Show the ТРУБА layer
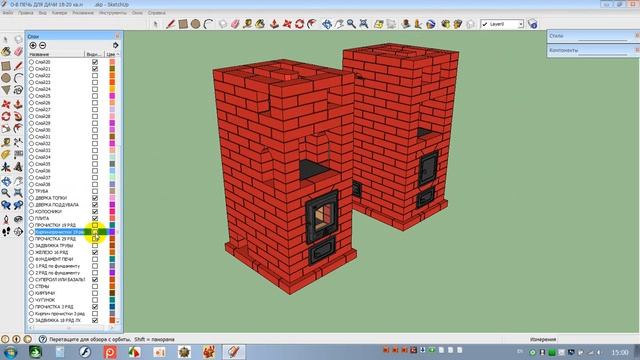 pos(95,191)
